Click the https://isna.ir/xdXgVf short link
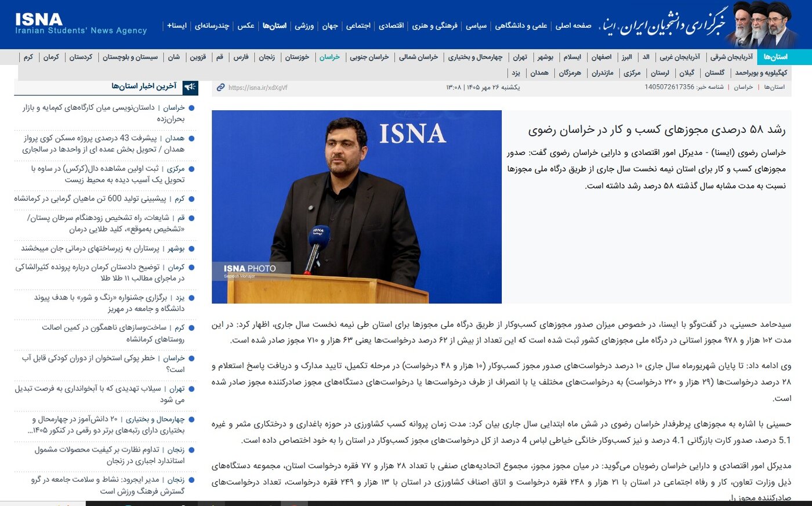 258,88
